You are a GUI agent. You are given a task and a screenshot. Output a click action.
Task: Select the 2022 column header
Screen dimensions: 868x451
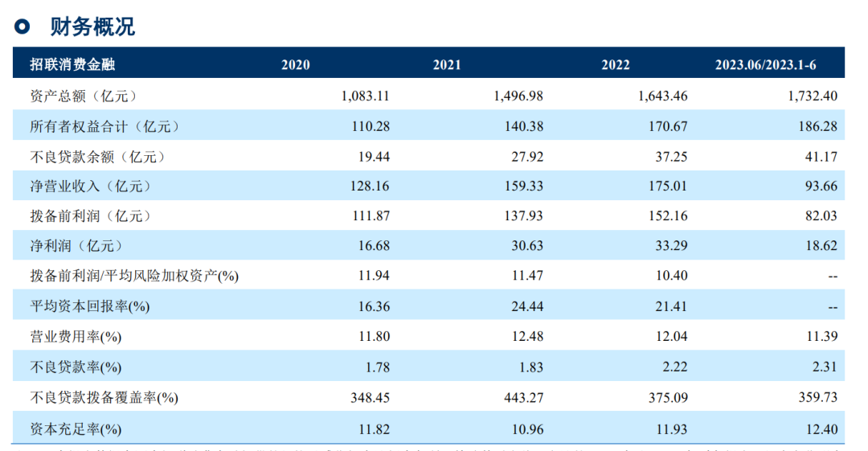coord(616,65)
